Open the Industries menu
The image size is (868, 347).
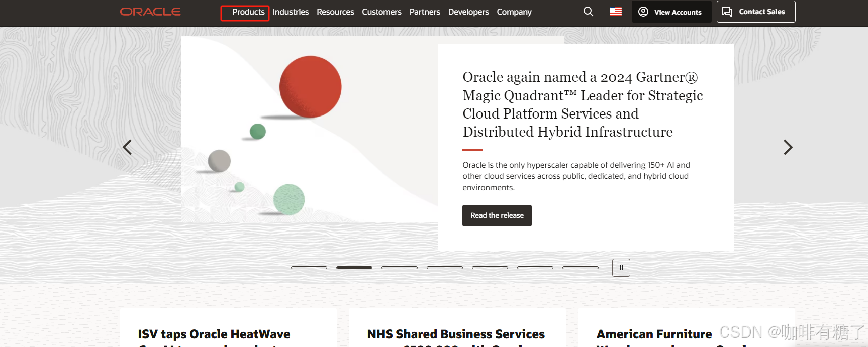click(291, 12)
